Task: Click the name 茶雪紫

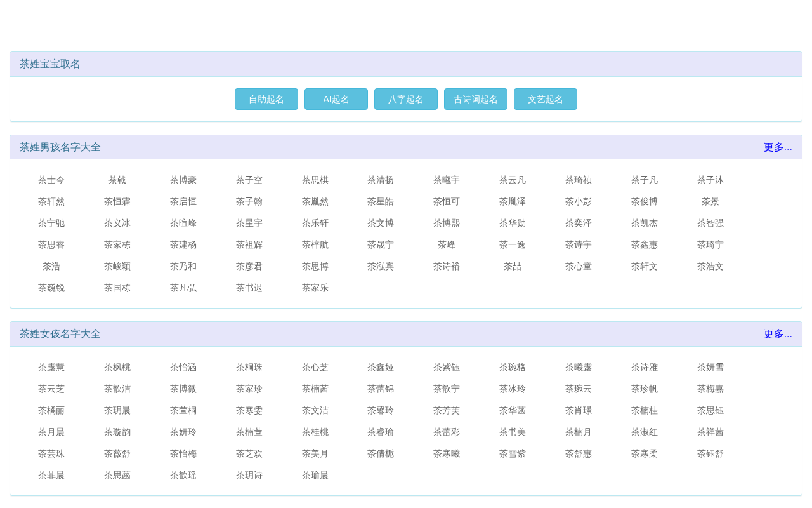Action: coord(513,454)
